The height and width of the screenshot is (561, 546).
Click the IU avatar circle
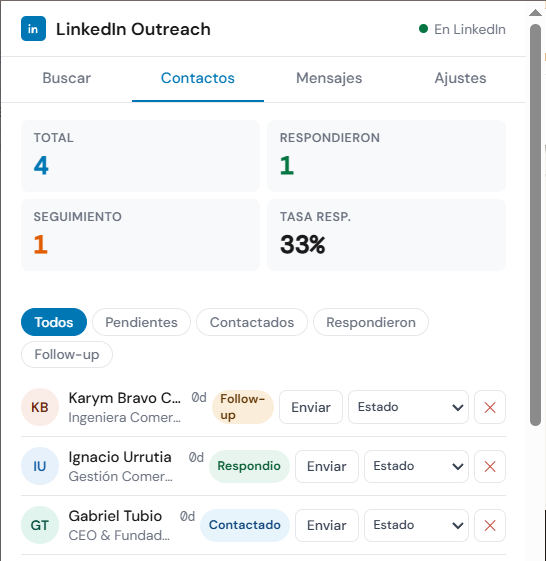(40, 466)
